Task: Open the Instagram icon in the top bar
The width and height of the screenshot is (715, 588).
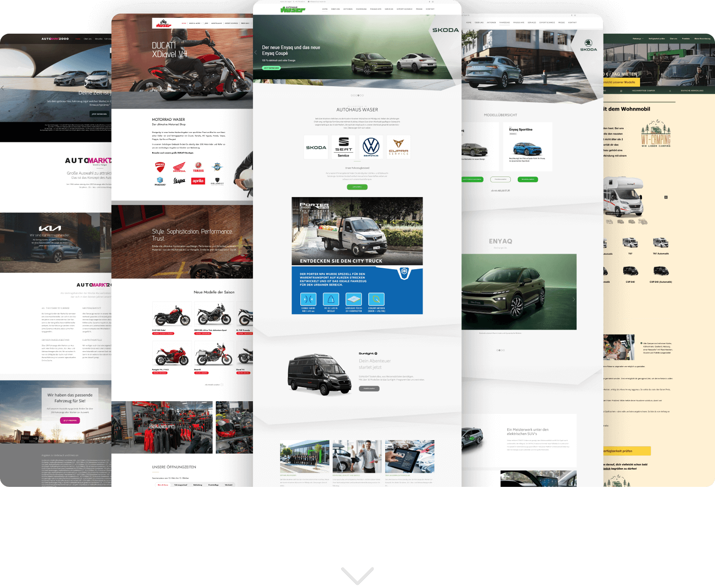Action: (x=433, y=2)
